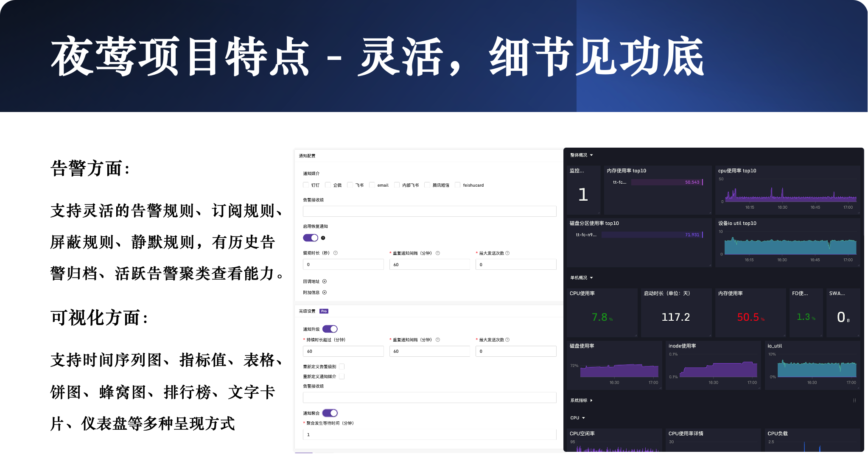Expand the 系统指标 section
This screenshot has width=868, height=476.
591,400
